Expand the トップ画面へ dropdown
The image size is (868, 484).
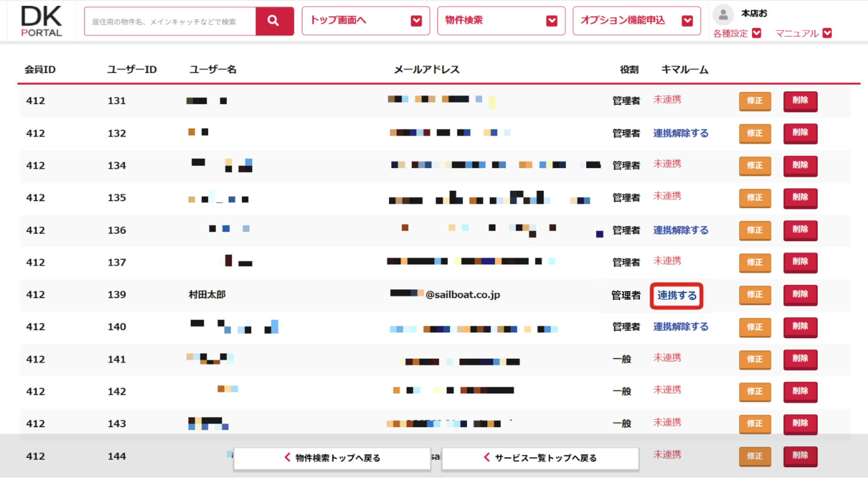365,21
